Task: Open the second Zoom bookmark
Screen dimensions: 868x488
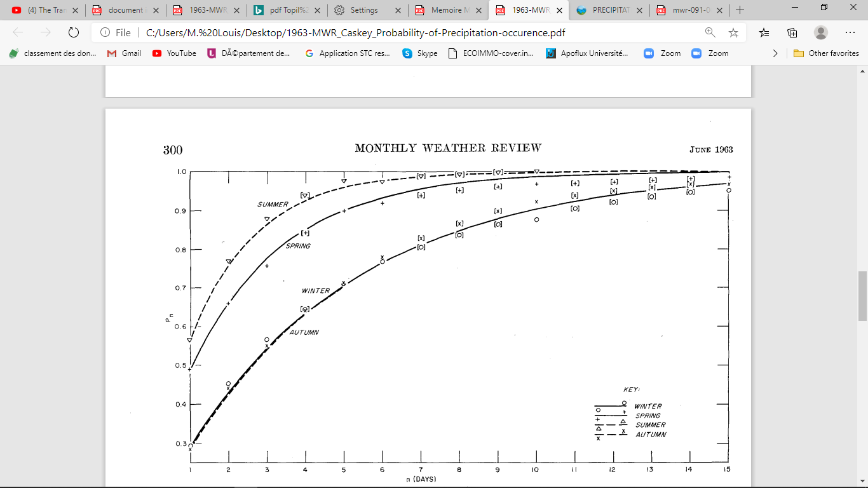Action: pos(710,53)
